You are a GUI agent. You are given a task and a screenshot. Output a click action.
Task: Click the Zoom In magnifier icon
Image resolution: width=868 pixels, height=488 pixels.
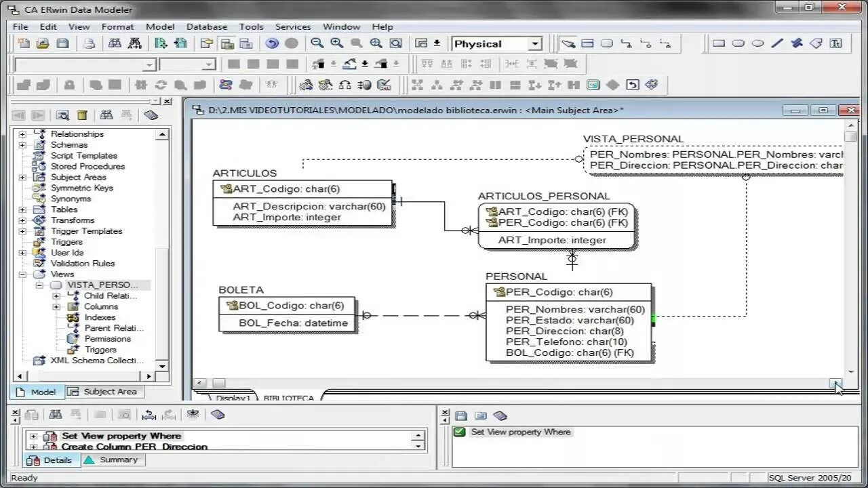pos(336,43)
